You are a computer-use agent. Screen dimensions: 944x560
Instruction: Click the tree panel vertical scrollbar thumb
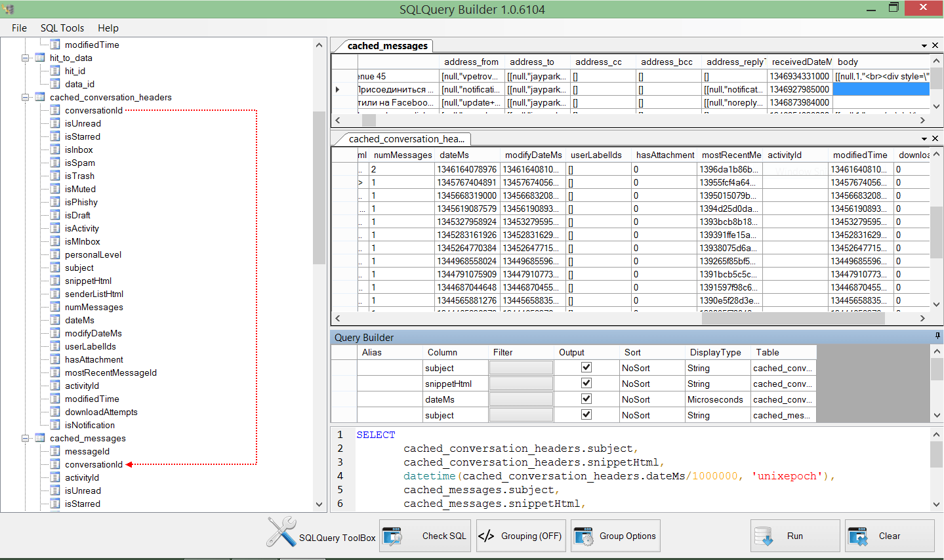click(x=319, y=187)
